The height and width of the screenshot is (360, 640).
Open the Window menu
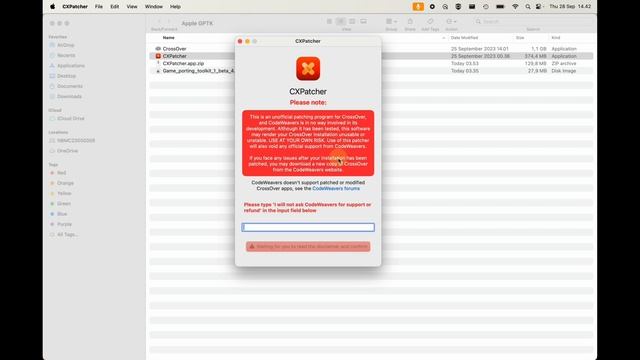tap(154, 7)
